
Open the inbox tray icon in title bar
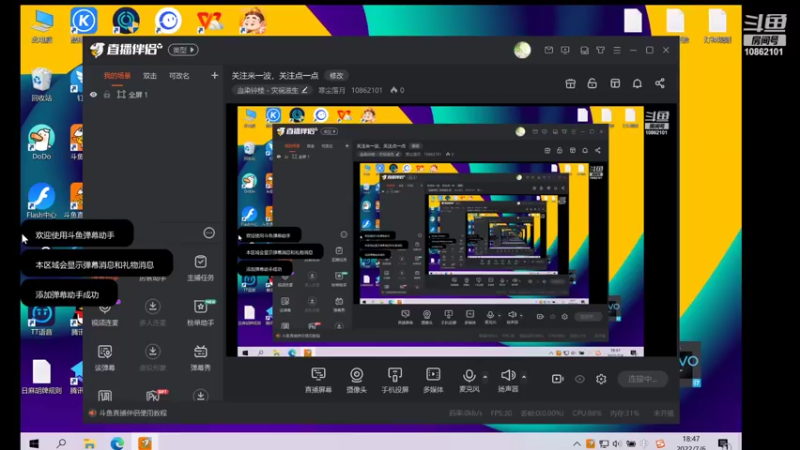pos(584,50)
